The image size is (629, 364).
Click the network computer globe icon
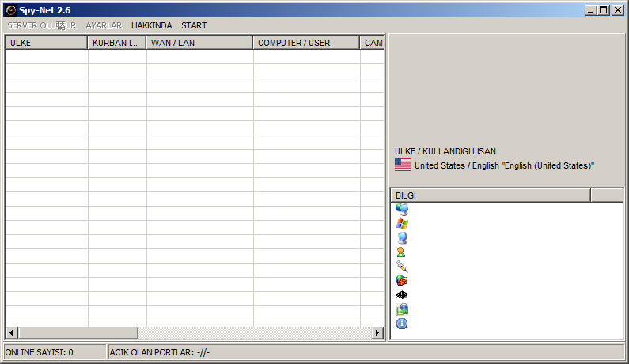402,210
